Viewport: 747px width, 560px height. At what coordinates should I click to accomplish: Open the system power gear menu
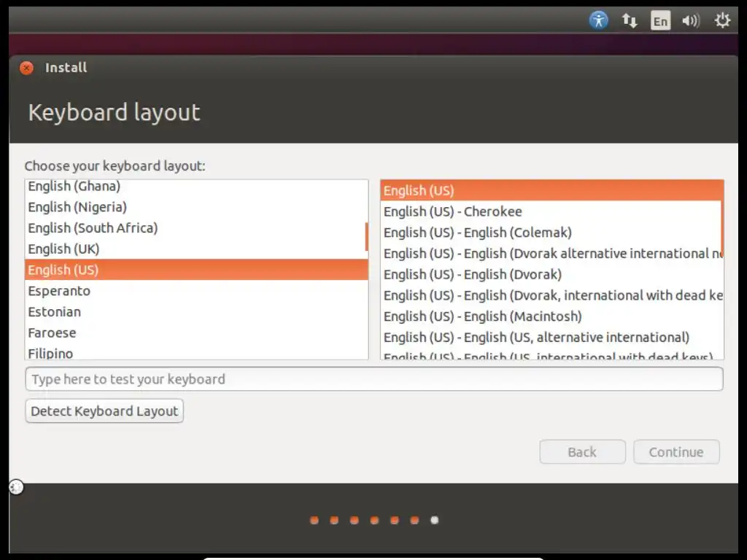(722, 20)
